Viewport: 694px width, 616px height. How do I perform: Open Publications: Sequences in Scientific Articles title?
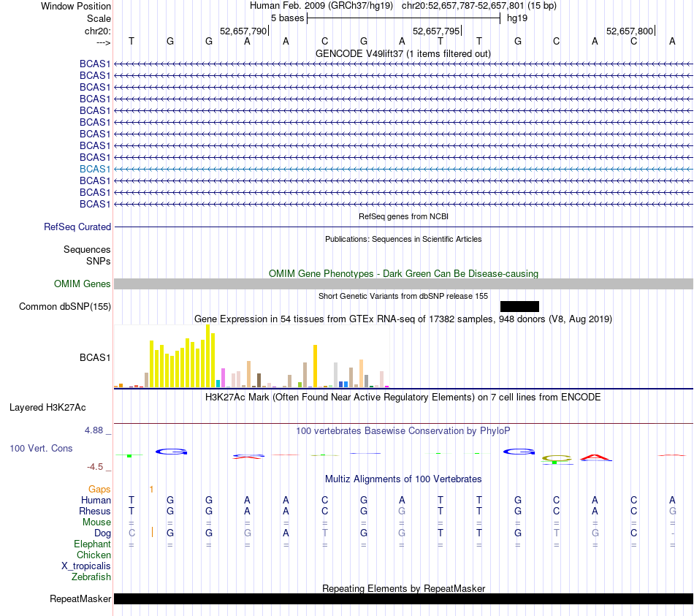coord(403,239)
